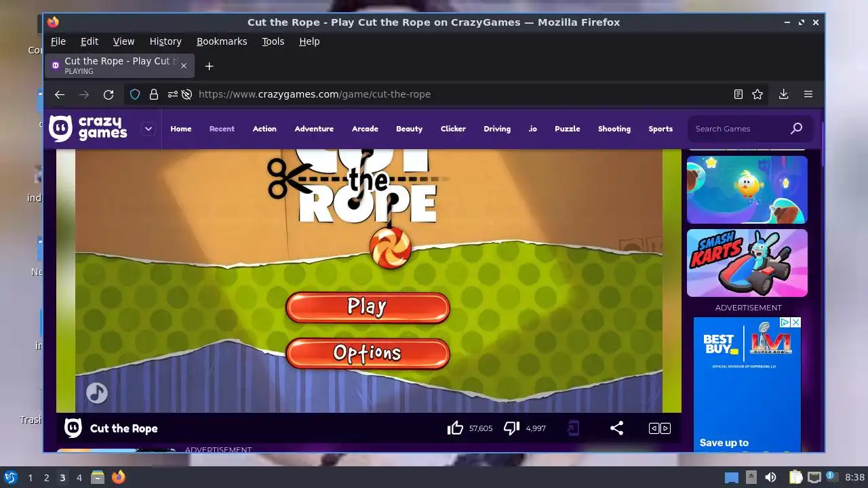
Task: Bookmark this page with the star icon
Action: point(757,94)
